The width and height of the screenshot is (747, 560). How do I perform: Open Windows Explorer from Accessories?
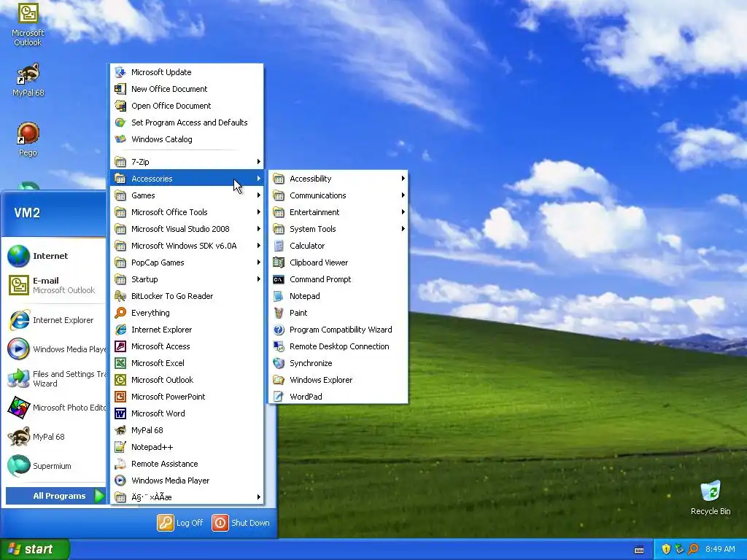pyautogui.click(x=338, y=379)
